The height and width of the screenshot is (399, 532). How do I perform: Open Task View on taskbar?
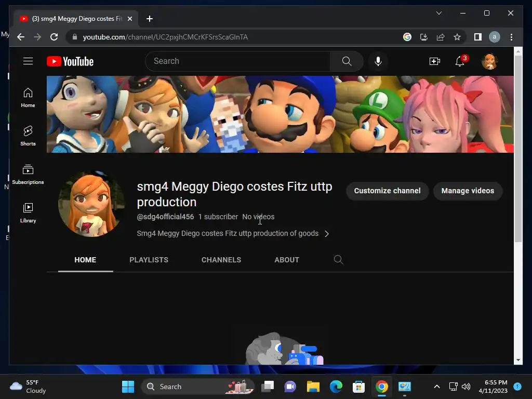point(268,387)
